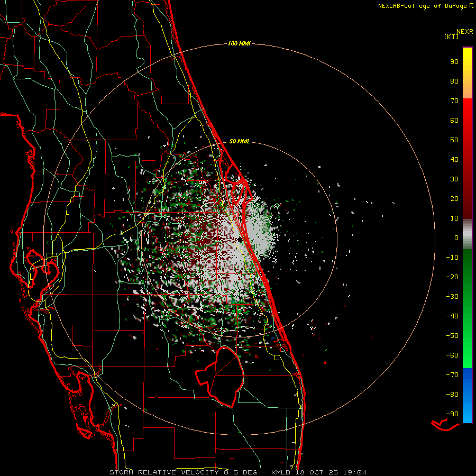Click the black radar site marker at center
This screenshot has height=476, width=476.
240,240
